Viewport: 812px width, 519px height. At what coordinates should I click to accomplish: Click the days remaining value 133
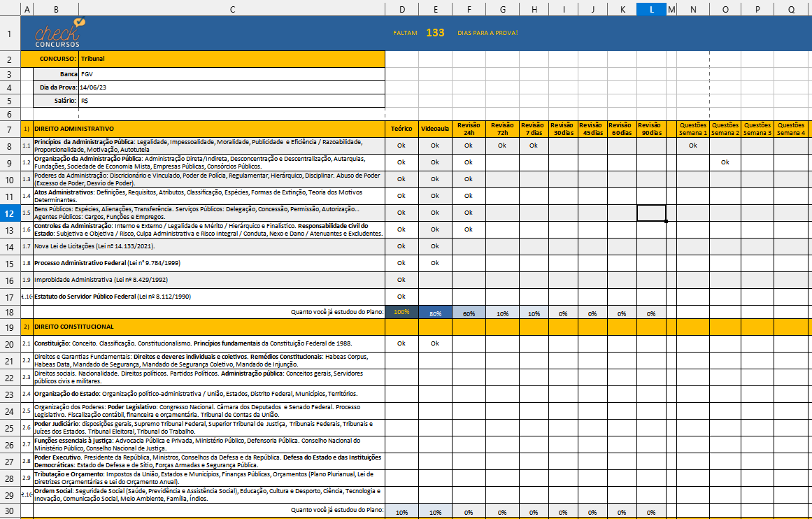point(435,33)
